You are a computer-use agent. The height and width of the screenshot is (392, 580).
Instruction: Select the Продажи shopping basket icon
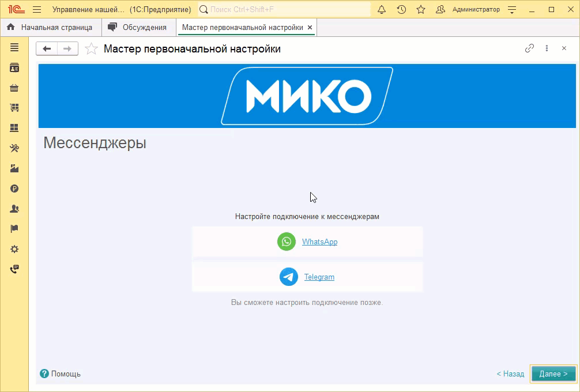(x=15, y=87)
